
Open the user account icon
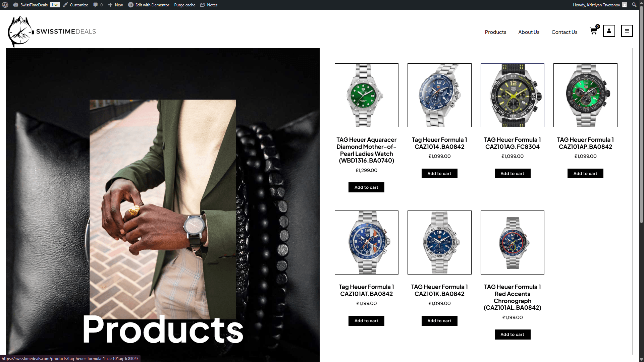[x=609, y=31]
